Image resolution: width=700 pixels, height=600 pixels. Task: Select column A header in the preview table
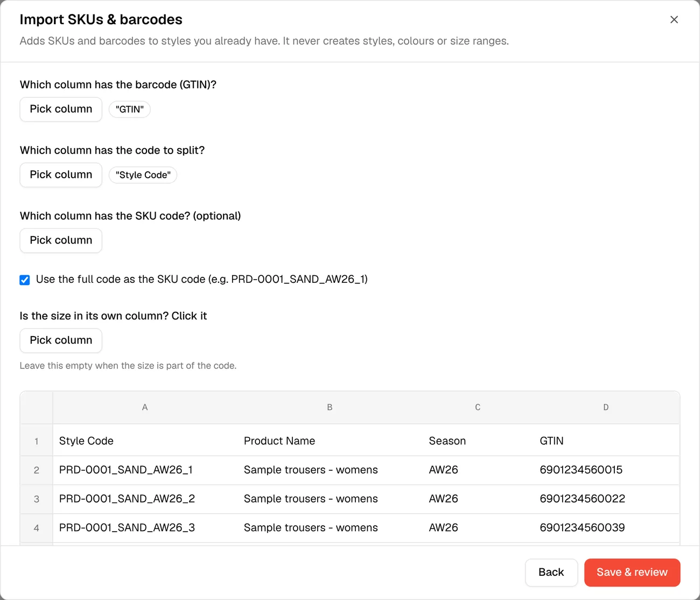pos(145,408)
